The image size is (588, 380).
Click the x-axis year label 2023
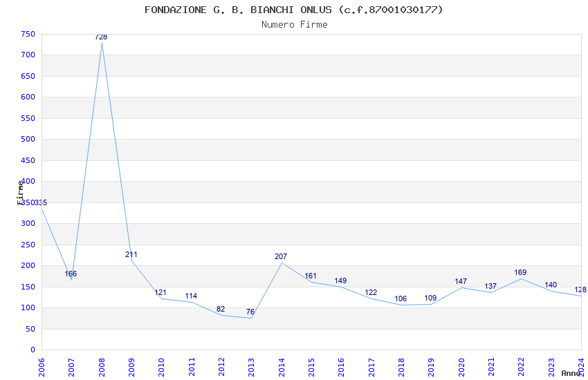click(551, 367)
